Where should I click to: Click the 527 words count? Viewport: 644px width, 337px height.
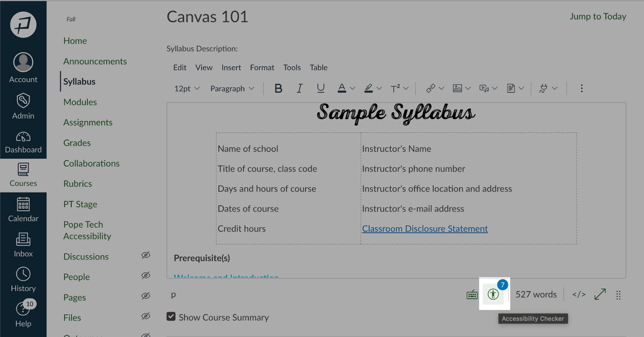coord(536,295)
